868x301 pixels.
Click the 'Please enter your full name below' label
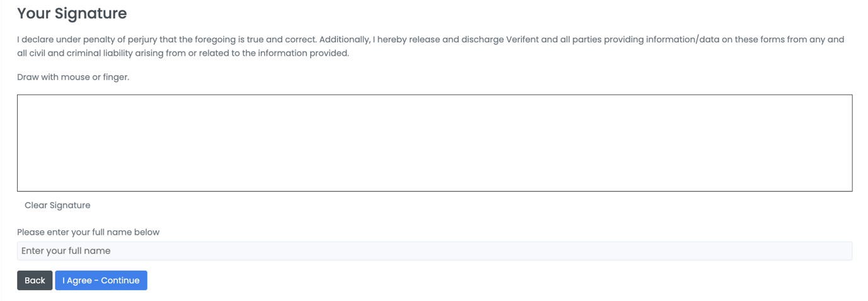pyautogui.click(x=88, y=232)
